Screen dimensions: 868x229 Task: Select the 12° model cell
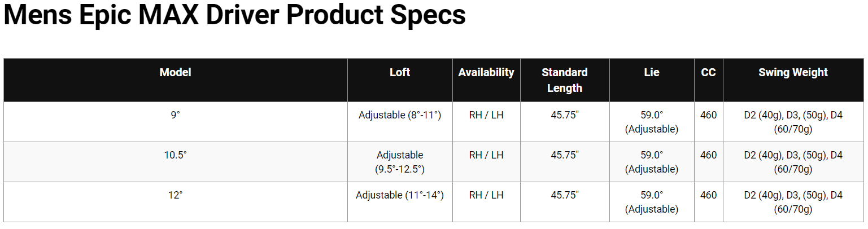click(x=175, y=195)
